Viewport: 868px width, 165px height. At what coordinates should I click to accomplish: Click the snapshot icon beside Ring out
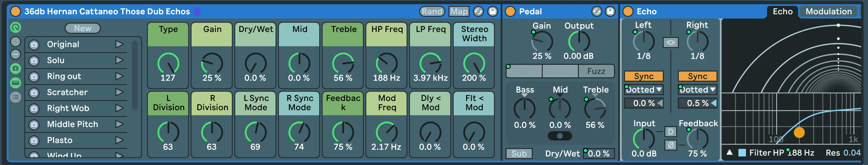34,77
